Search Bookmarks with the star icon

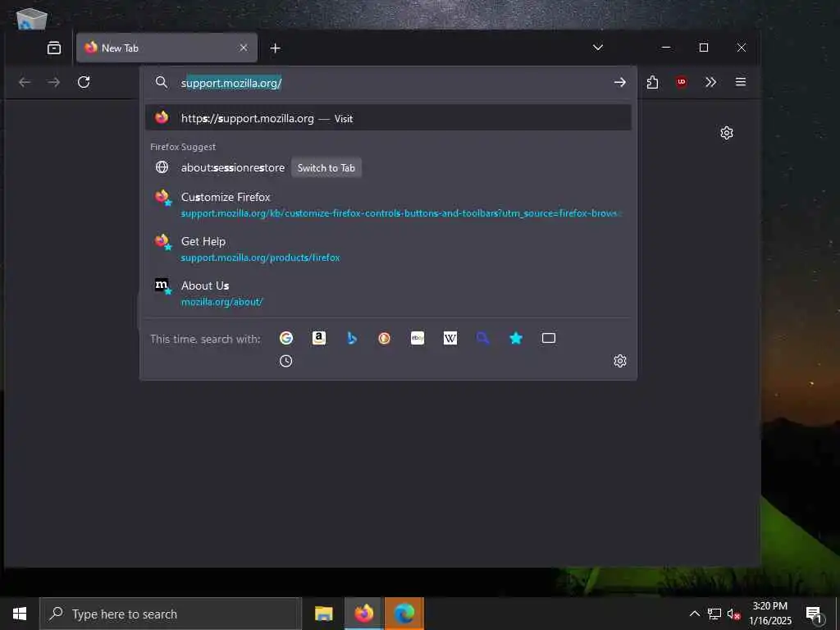click(516, 338)
